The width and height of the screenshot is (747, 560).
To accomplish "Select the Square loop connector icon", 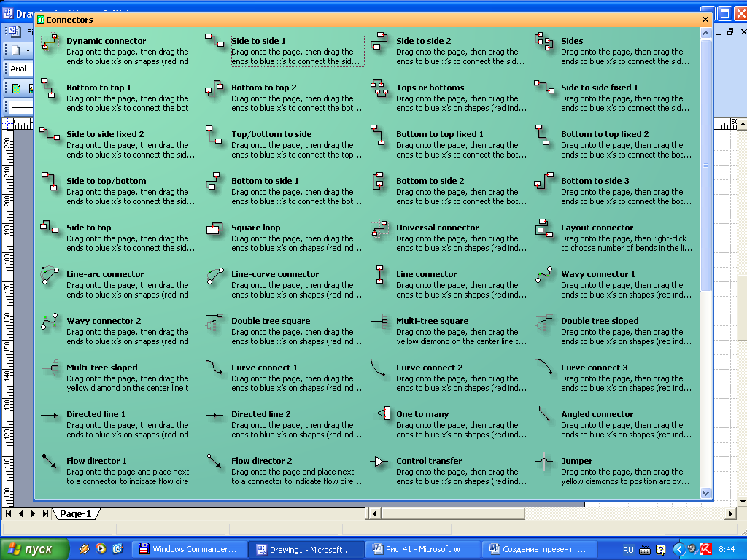I will [x=214, y=228].
